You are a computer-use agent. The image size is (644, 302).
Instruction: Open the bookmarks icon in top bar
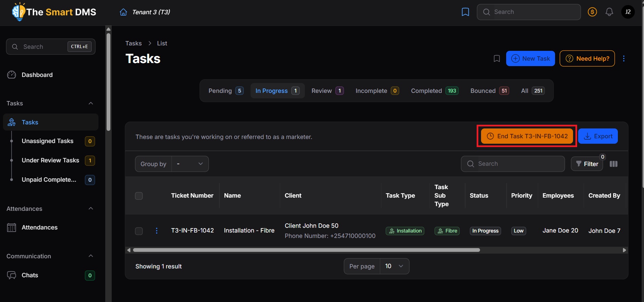pos(465,12)
